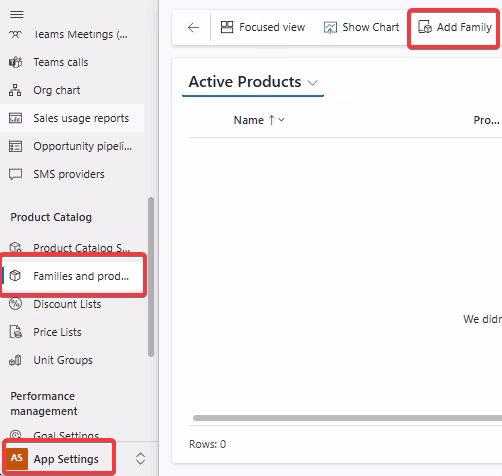502x476 pixels.
Task: Click the grid horizontal scrollbar
Action: pos(347,418)
